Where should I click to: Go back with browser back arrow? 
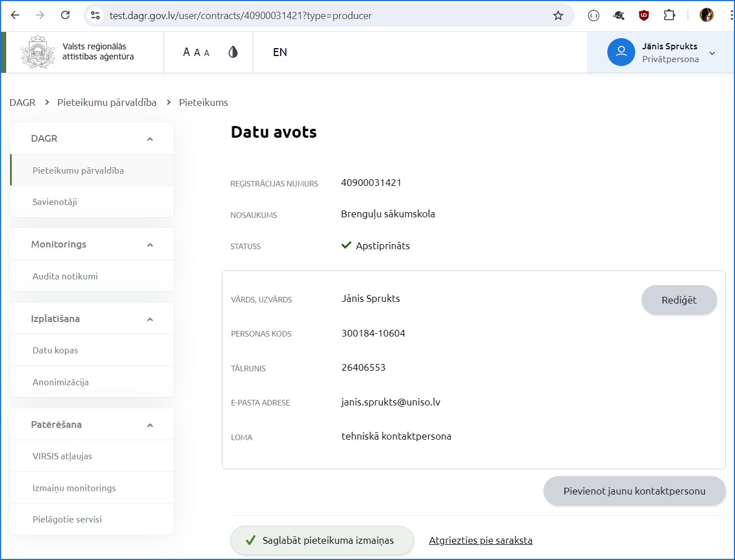click(x=15, y=15)
